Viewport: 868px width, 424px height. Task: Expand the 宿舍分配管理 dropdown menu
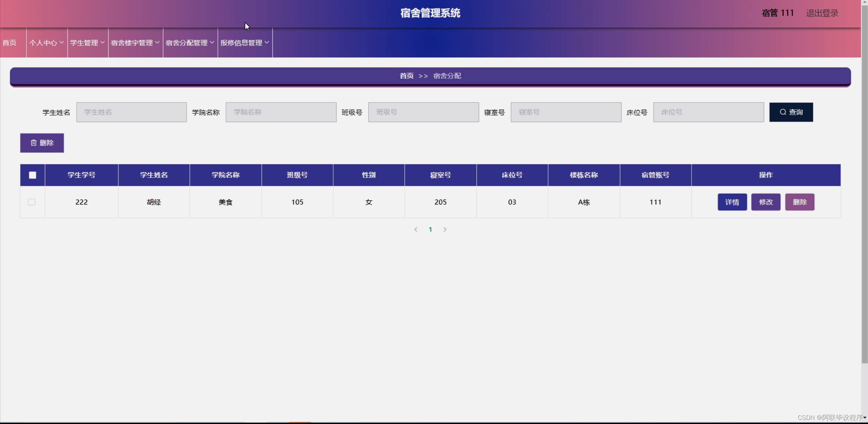point(189,43)
